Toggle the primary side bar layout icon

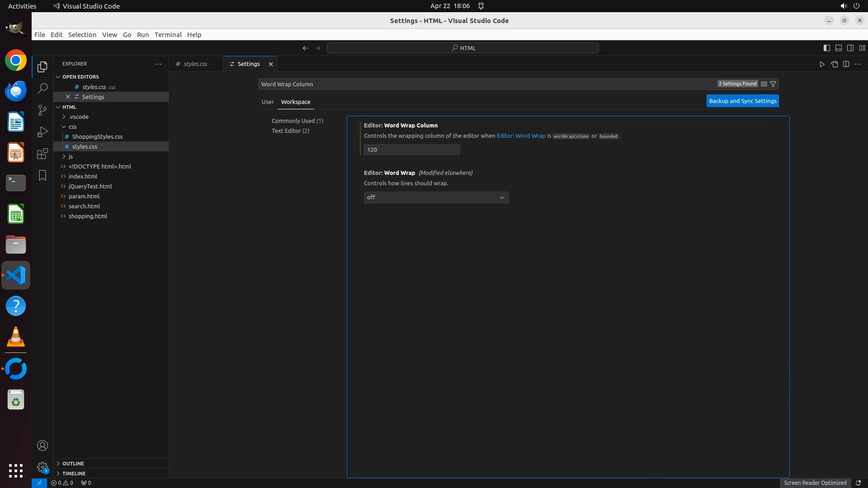coord(826,48)
